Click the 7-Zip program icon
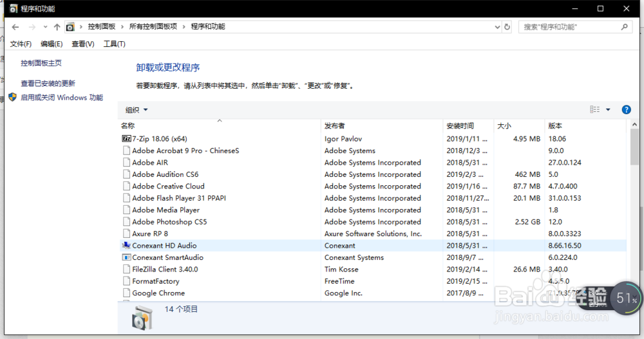 pos(126,139)
